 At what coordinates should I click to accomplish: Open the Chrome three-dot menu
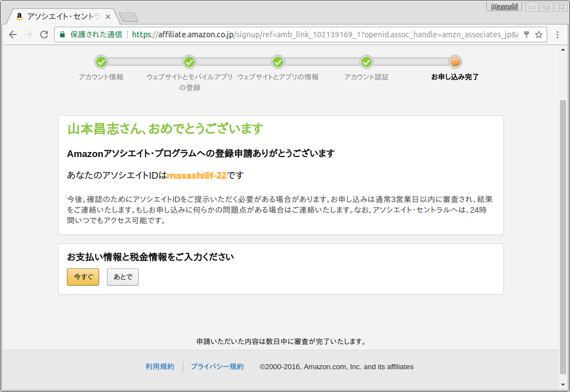coord(557,35)
